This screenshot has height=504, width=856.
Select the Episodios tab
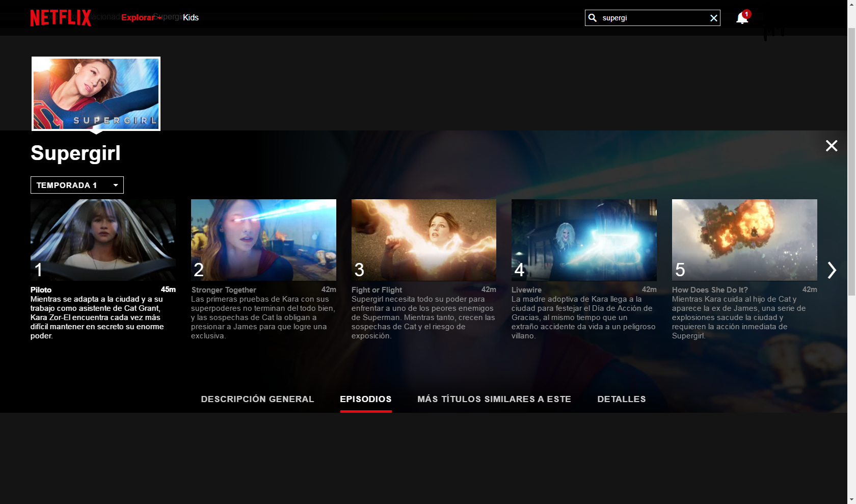(x=365, y=399)
